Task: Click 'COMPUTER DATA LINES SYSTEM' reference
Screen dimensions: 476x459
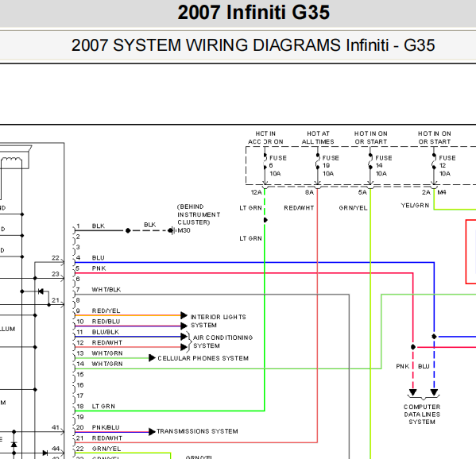Action: (422, 415)
